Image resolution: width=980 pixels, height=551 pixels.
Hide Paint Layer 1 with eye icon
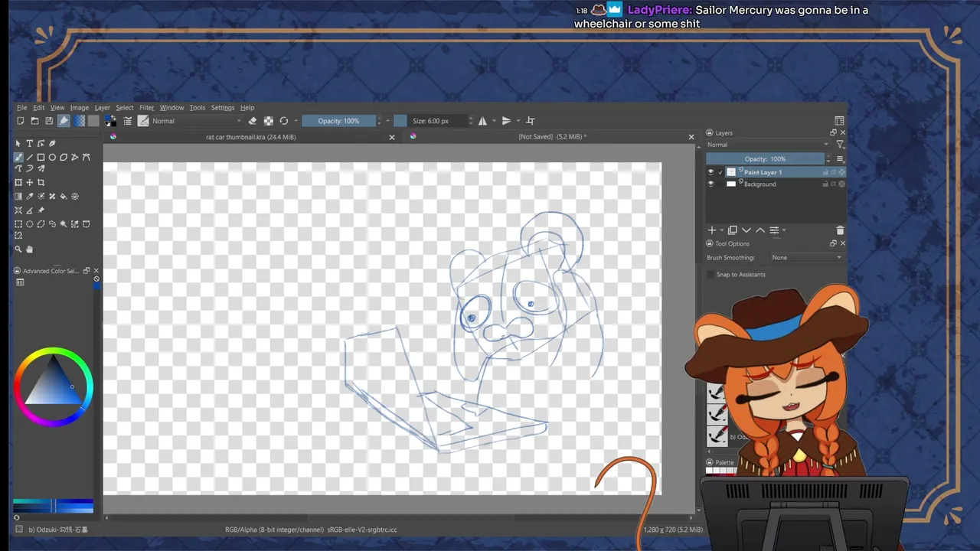tap(710, 172)
